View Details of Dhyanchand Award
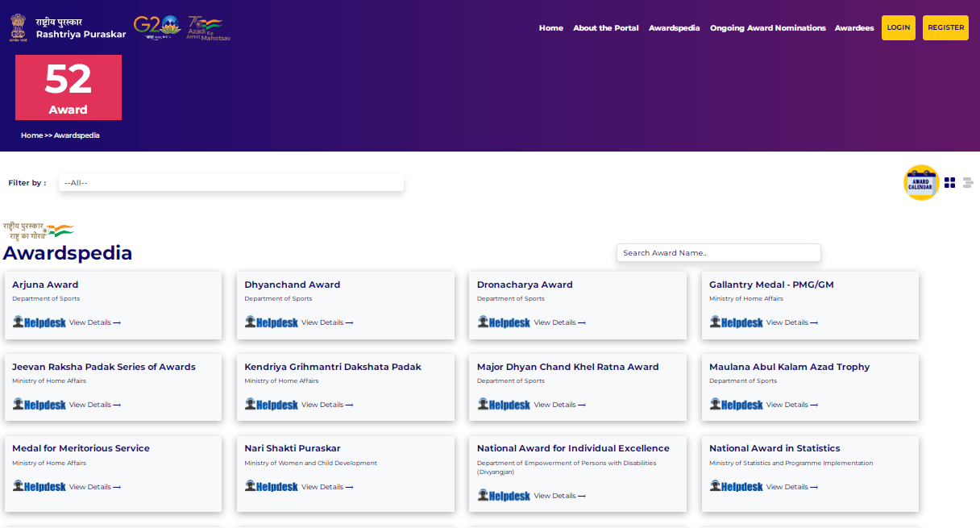The height and width of the screenshot is (528, 980). (x=327, y=322)
